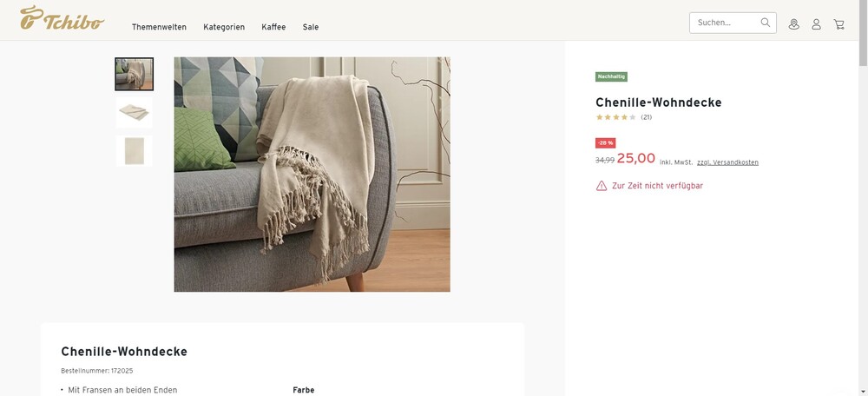Image resolution: width=868 pixels, height=396 pixels.
Task: Click the star rating icons
Action: point(615,117)
